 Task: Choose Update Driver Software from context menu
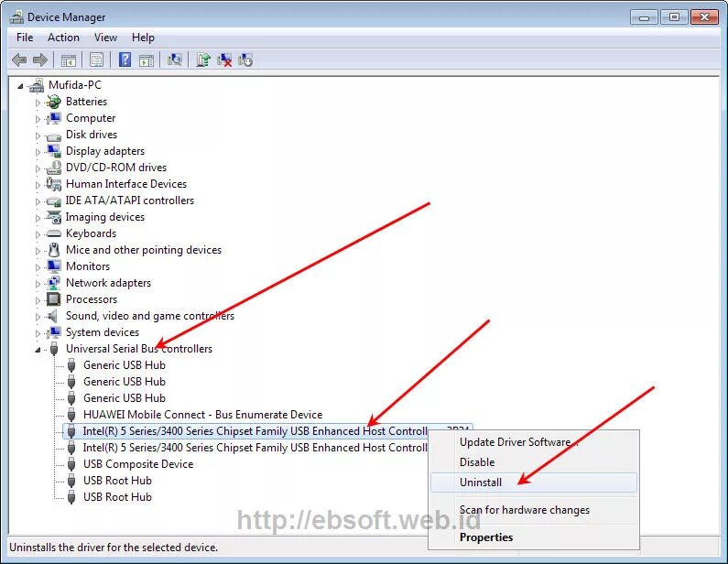coord(534,442)
